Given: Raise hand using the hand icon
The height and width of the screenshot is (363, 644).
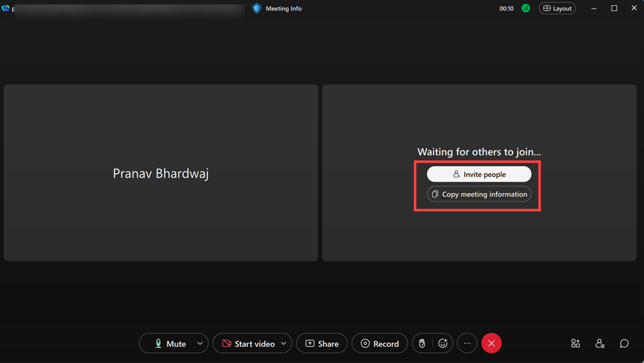Looking at the screenshot, I should pos(422,343).
